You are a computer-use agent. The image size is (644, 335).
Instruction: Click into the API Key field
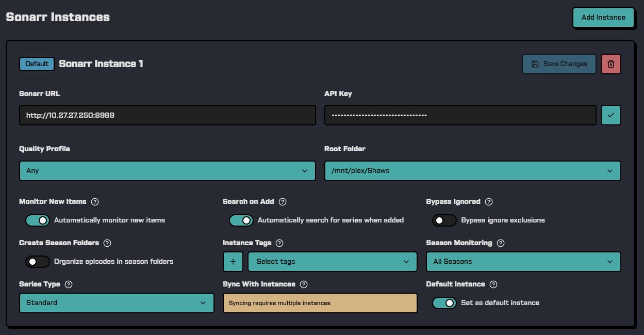[x=460, y=116]
